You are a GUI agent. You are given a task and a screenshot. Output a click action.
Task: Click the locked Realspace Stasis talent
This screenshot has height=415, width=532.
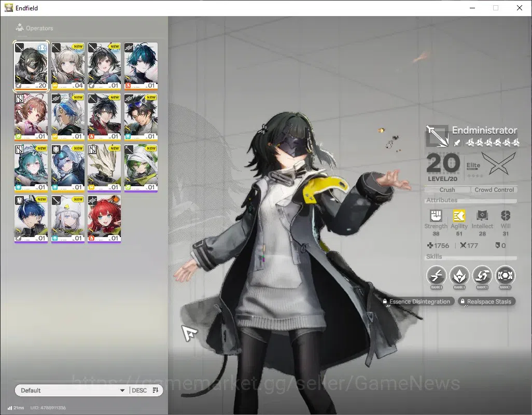[x=486, y=301]
